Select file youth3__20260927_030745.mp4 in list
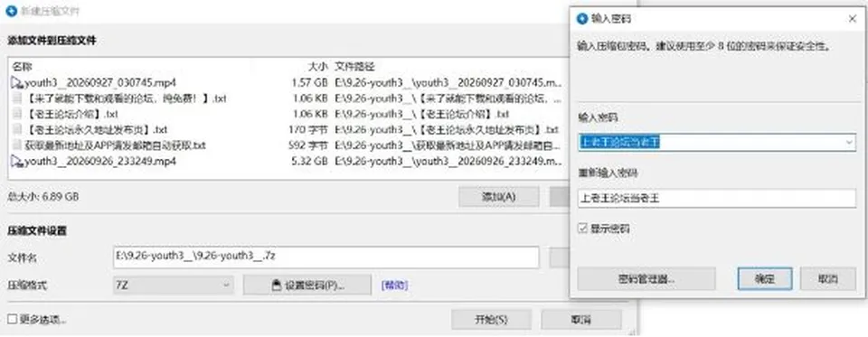Viewport: 868px width, 337px height. pyautogui.click(x=100, y=83)
